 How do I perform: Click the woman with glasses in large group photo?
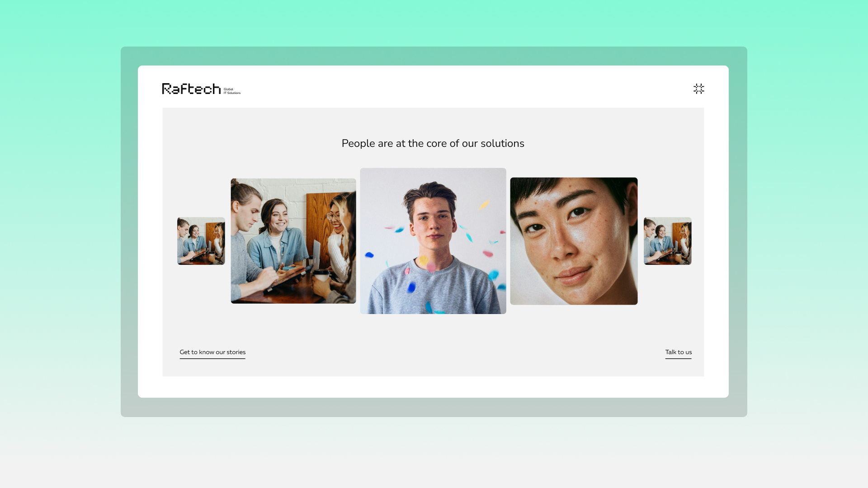[x=337, y=221]
